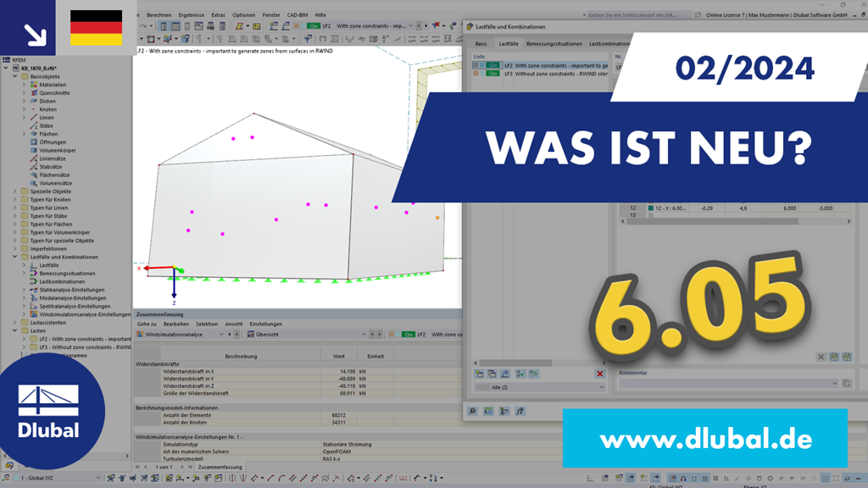Select Stäbe item in navigator tree
This screenshot has height=488, width=868.
point(46,125)
